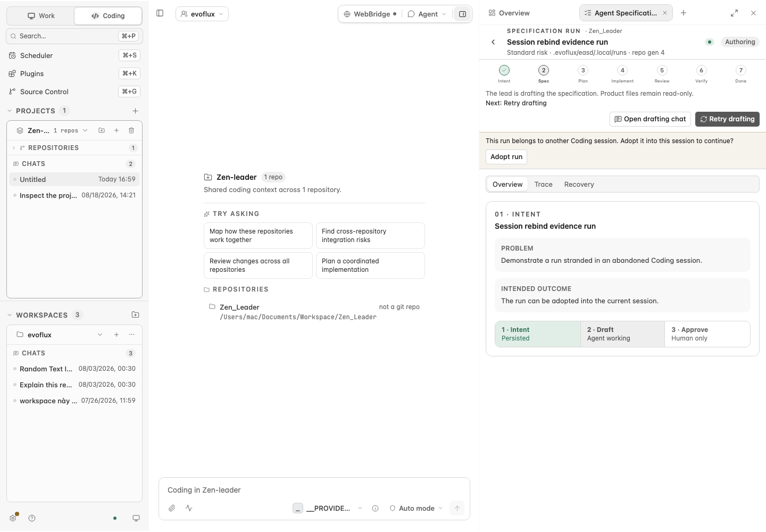Image resolution: width=766 pixels, height=532 pixels.
Task: Open the evoflux account dropdown
Action: coord(202,14)
